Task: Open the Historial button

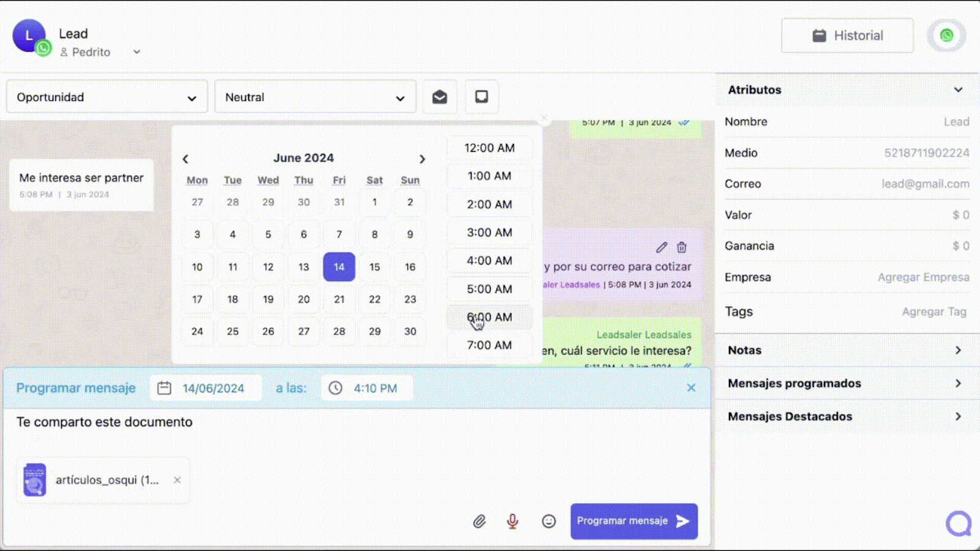Action: [x=847, y=36]
